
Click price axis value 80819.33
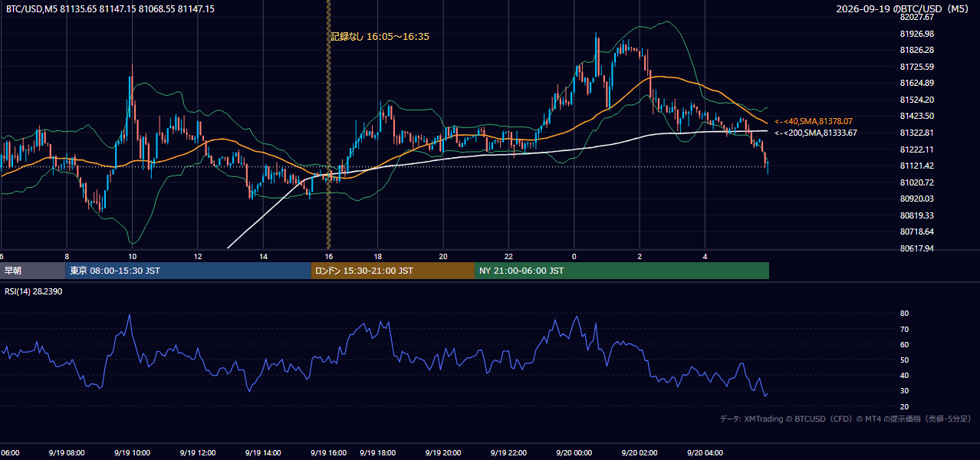click(916, 215)
